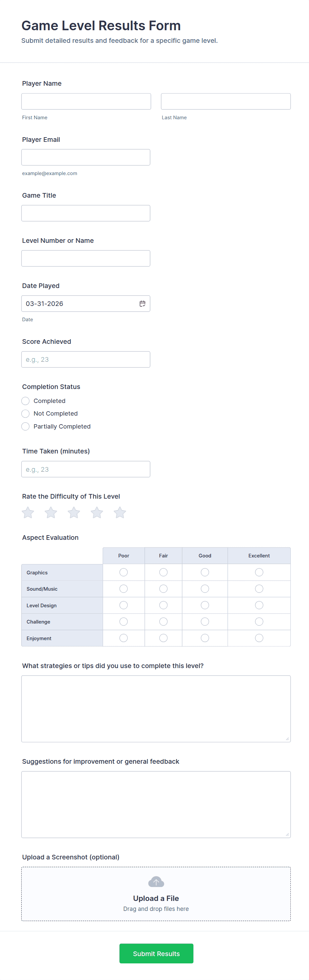Open the calendar picker icon
This screenshot has width=309, height=980.
pyautogui.click(x=142, y=304)
